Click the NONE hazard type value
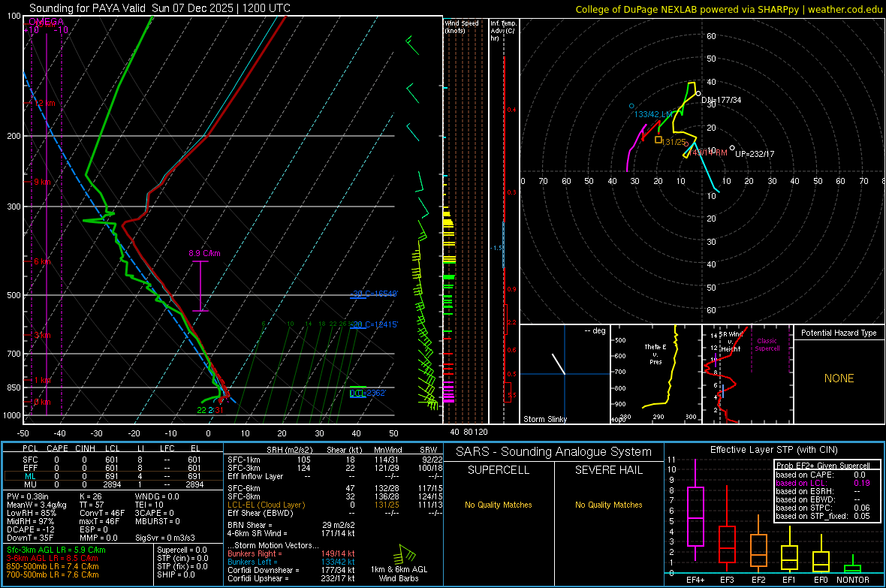The height and width of the screenshot is (588, 886). [839, 378]
